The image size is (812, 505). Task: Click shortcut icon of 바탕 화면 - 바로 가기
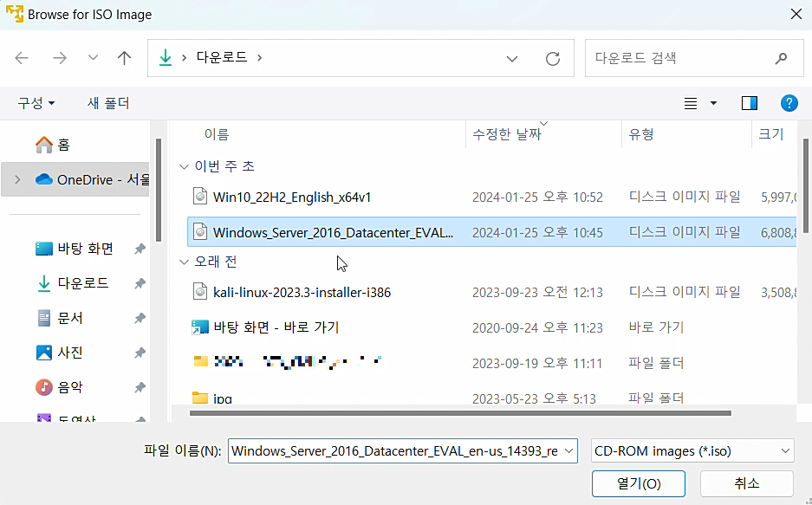tap(200, 327)
